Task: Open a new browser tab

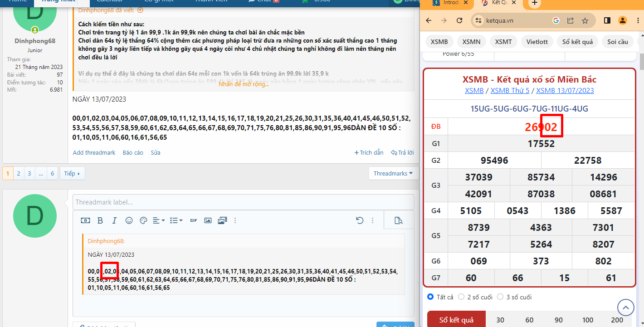Action: [535, 3]
